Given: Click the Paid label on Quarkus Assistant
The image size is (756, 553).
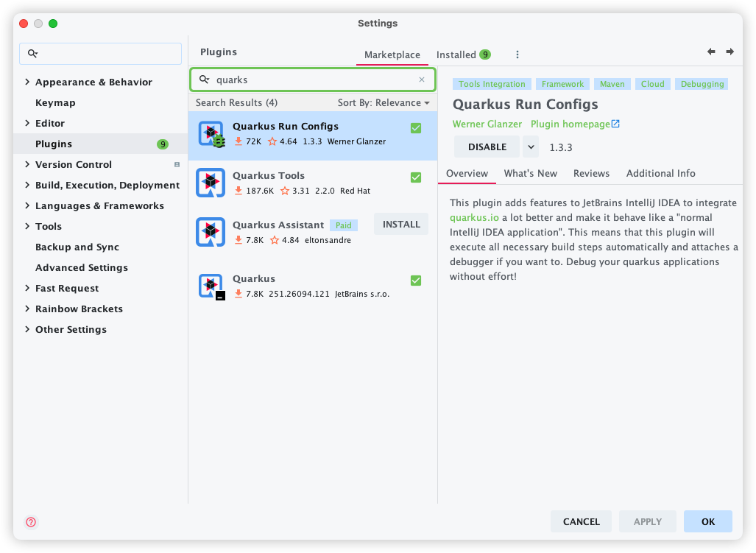Looking at the screenshot, I should [x=343, y=225].
